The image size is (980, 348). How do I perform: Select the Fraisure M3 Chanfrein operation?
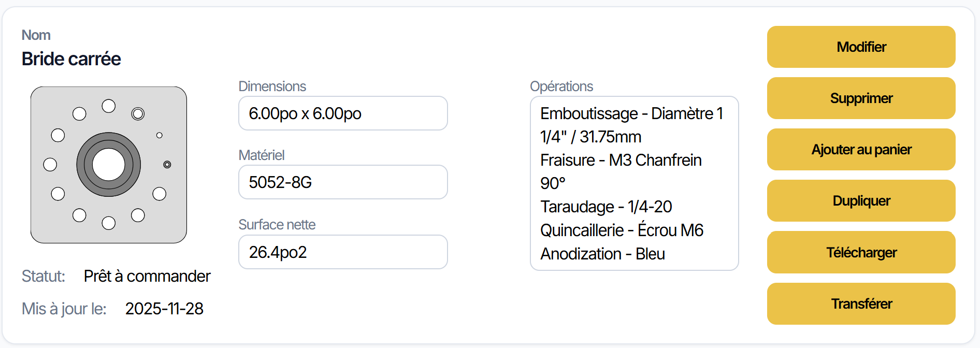(621, 171)
